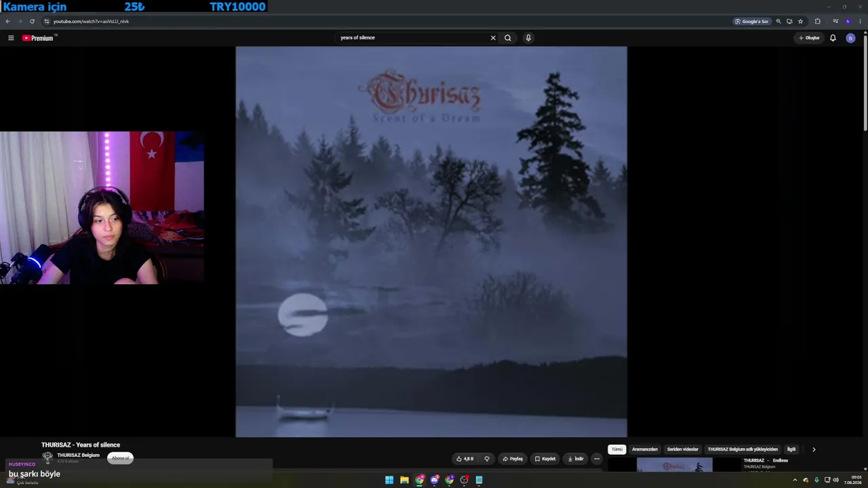868x488 pixels.
Task: Go forward with the browser forward arrow
Action: [x=20, y=21]
